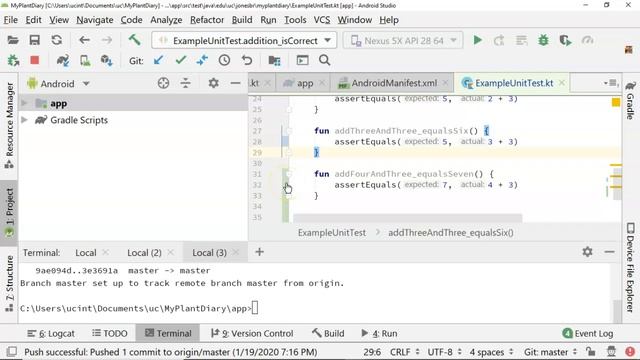Build project with the hammer icon
640x360 pixels.
point(134,40)
